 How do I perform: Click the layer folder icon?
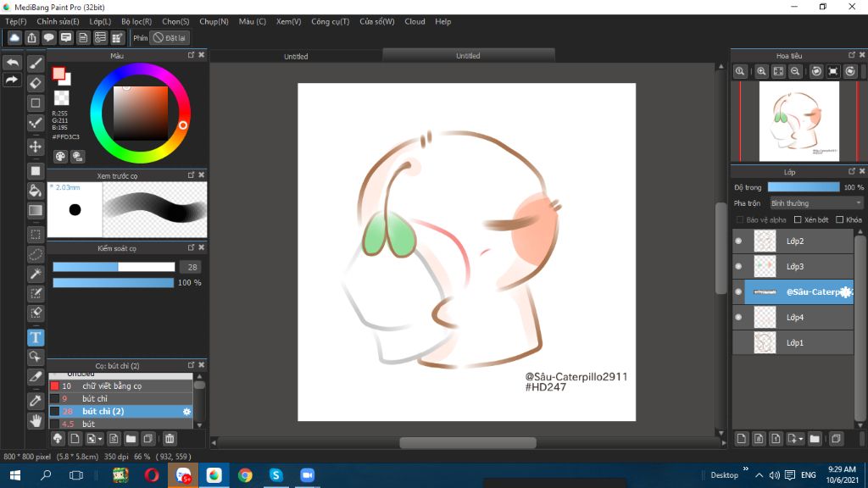click(x=815, y=439)
